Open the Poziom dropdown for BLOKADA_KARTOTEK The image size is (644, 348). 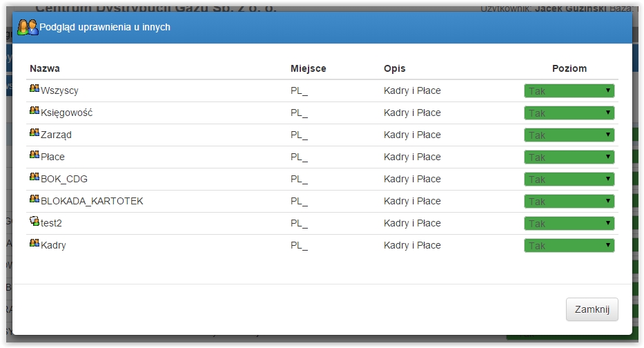click(x=569, y=202)
